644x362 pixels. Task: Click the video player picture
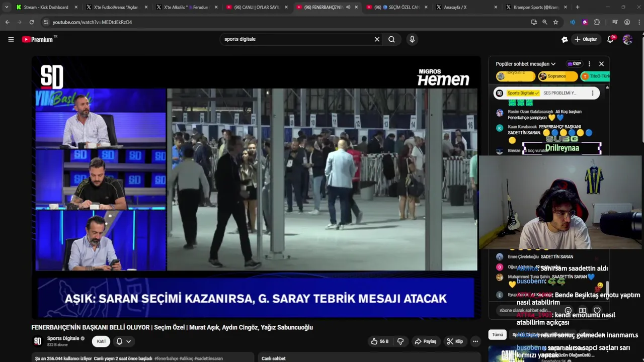[x=256, y=187]
